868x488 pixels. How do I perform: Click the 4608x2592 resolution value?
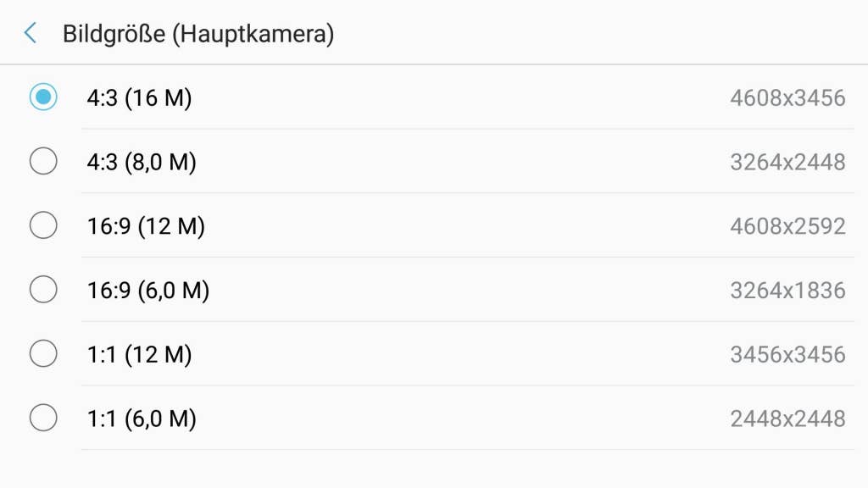pos(787,226)
